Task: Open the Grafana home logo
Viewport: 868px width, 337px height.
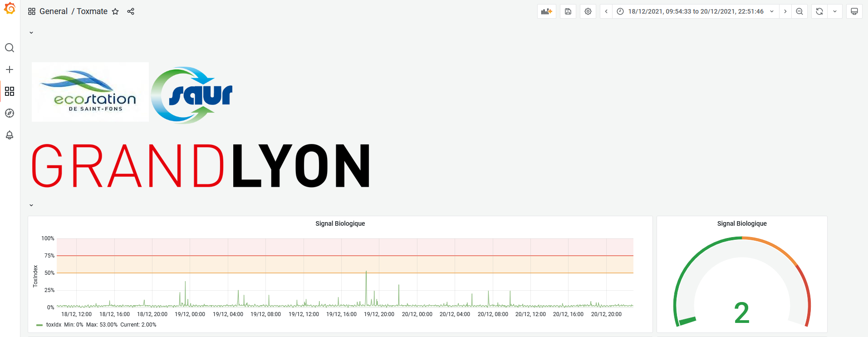Action: (x=10, y=9)
